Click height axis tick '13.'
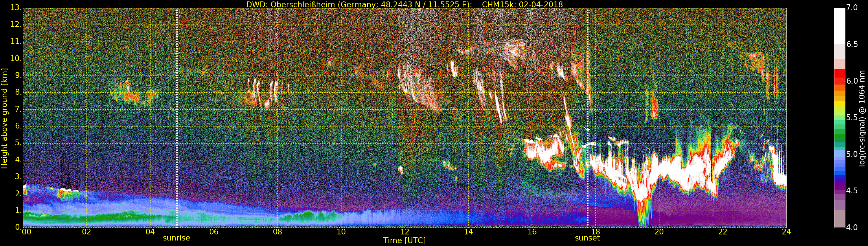This screenshot has width=868, height=246. 16,8
